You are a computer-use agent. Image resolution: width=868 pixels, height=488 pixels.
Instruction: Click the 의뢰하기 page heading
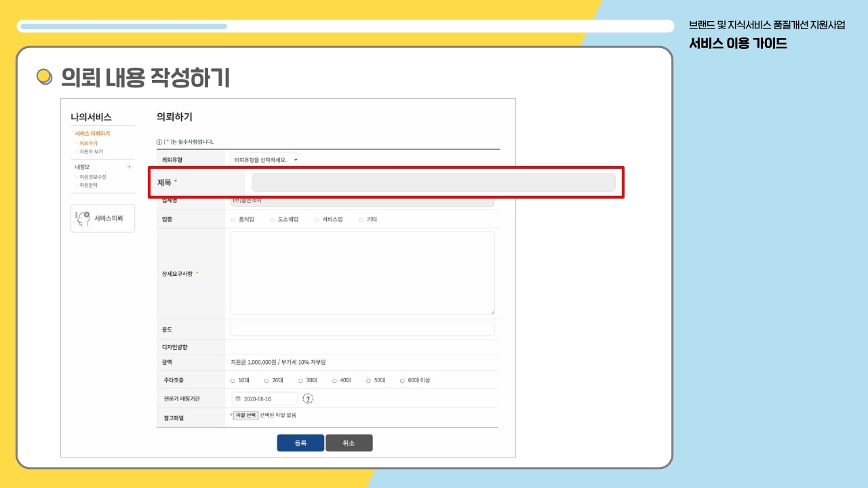point(174,117)
